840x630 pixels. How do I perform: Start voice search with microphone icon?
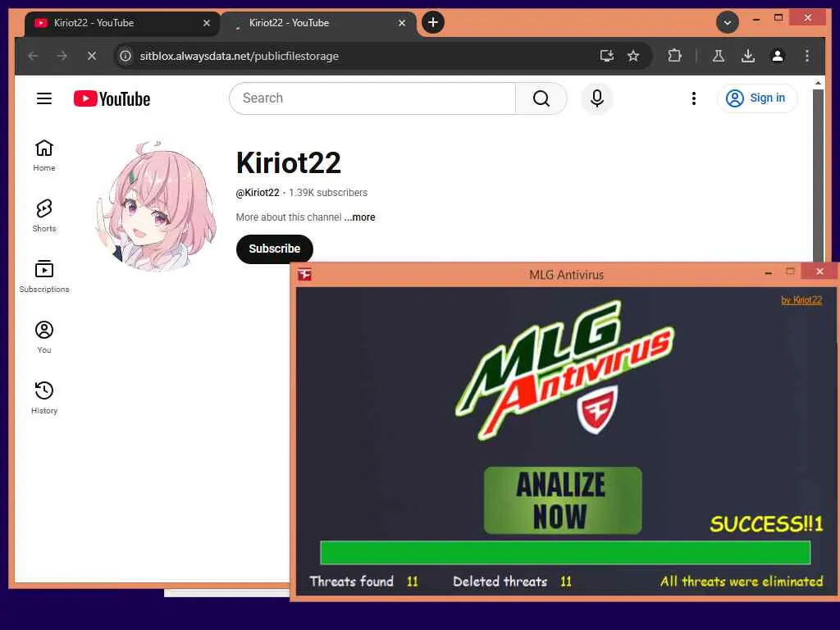[x=597, y=98]
